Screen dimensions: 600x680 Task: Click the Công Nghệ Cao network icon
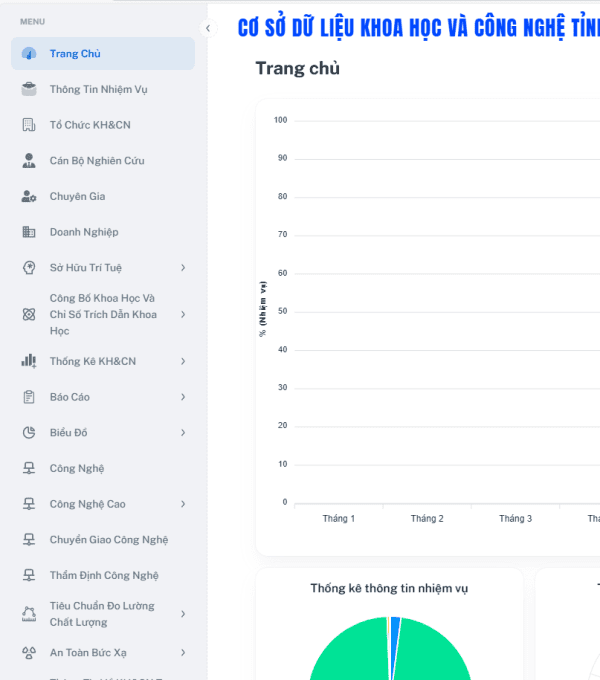[x=29, y=504]
